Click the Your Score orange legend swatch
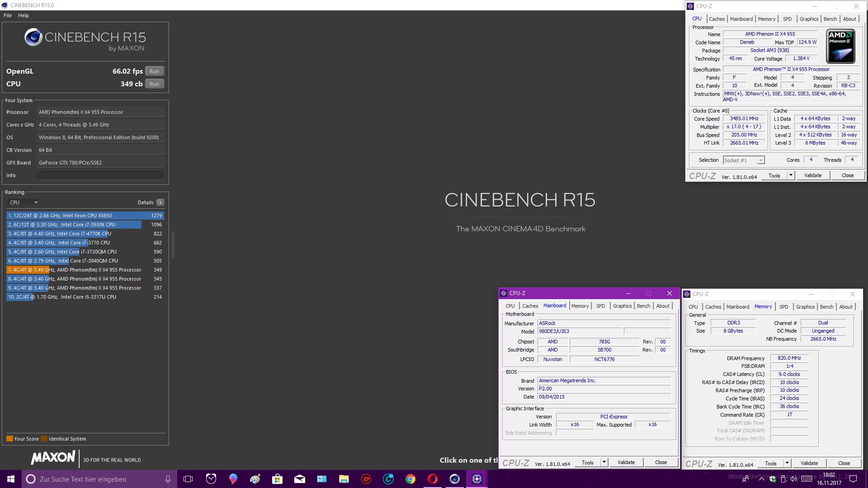 [9, 439]
